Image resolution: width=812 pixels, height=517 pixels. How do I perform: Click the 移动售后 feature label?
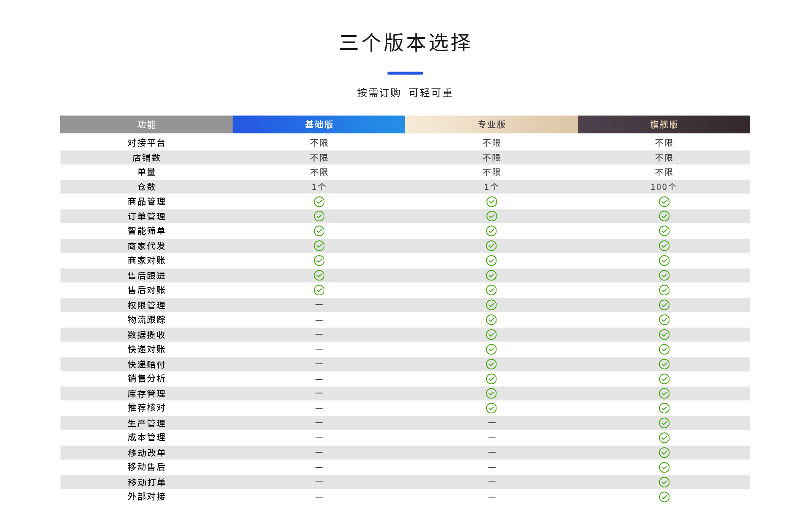(146, 467)
